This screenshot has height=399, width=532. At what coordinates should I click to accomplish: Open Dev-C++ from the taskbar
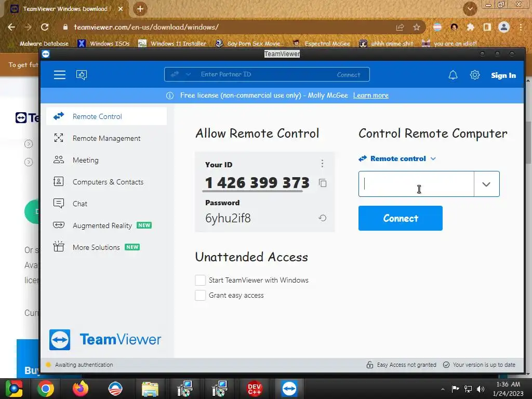pyautogui.click(x=255, y=389)
